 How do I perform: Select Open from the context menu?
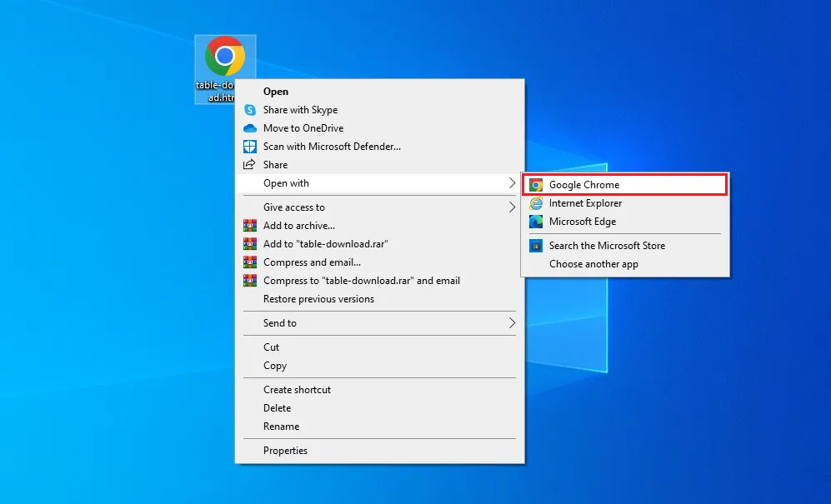[276, 92]
